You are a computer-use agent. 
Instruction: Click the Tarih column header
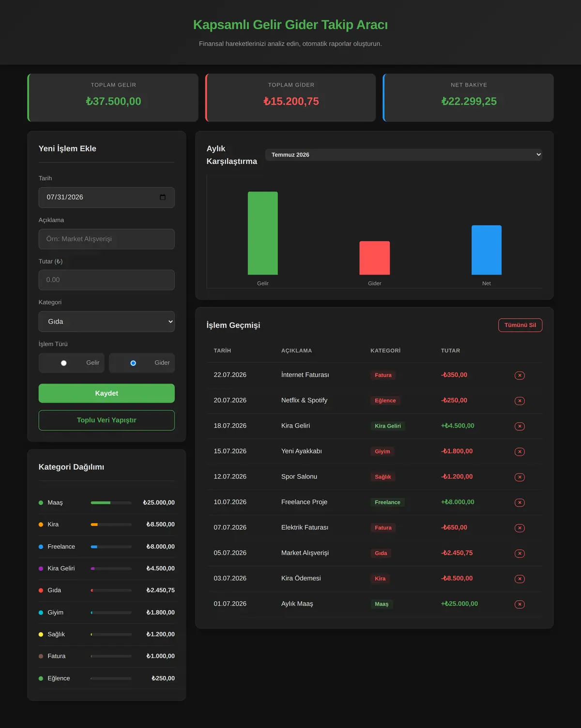222,351
